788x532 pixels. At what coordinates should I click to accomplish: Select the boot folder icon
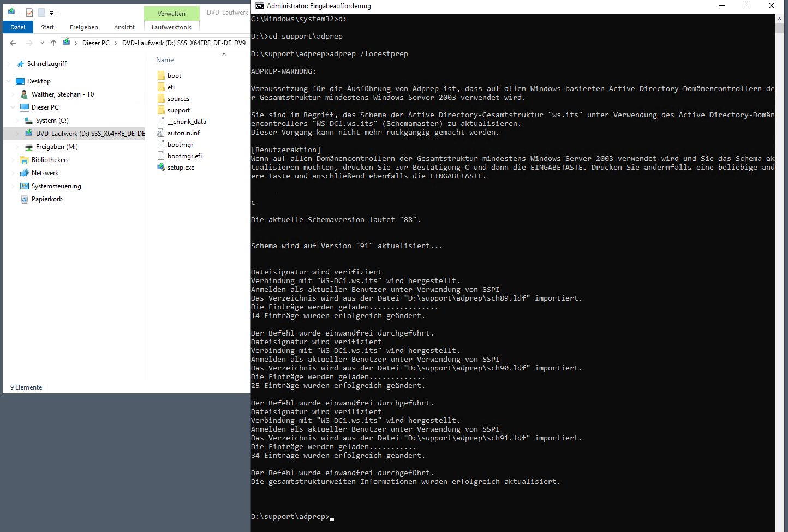click(161, 76)
